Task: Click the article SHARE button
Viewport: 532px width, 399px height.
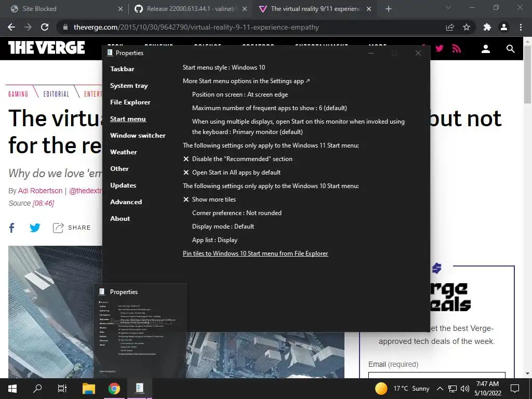Action: click(72, 228)
